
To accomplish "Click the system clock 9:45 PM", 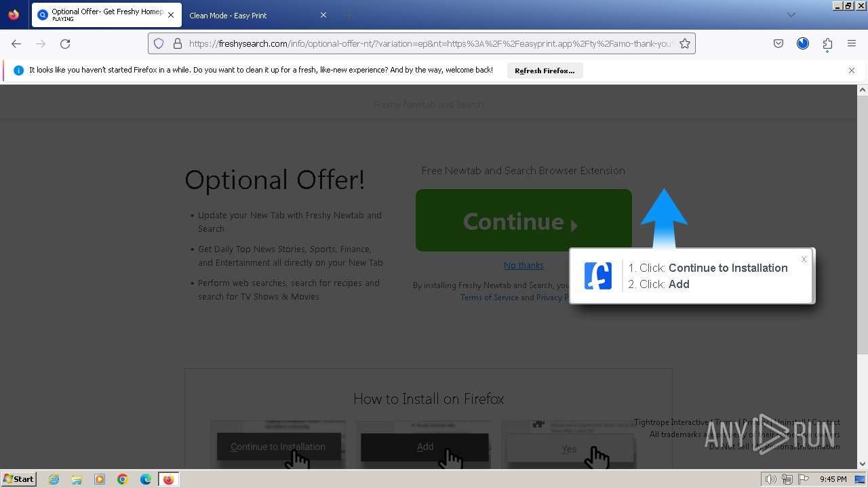I will point(833,479).
